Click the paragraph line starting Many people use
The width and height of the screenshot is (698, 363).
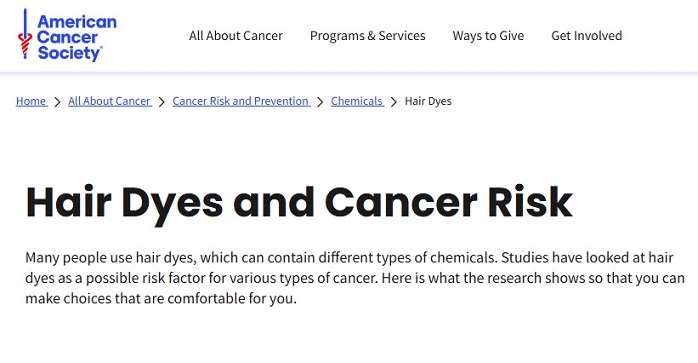(x=349, y=257)
